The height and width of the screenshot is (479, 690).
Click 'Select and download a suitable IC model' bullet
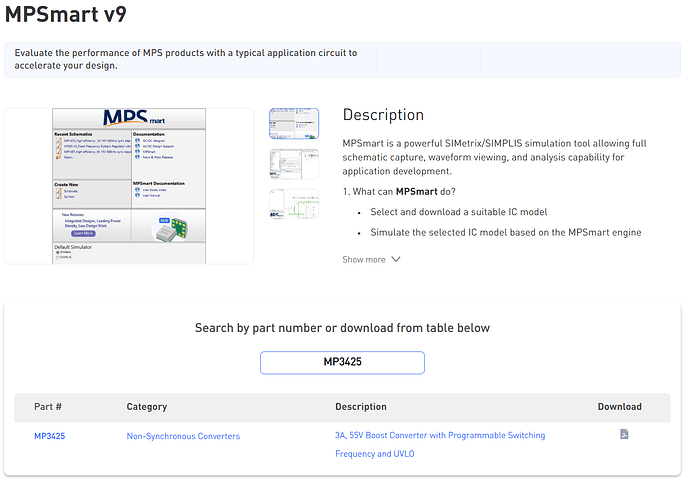click(459, 212)
